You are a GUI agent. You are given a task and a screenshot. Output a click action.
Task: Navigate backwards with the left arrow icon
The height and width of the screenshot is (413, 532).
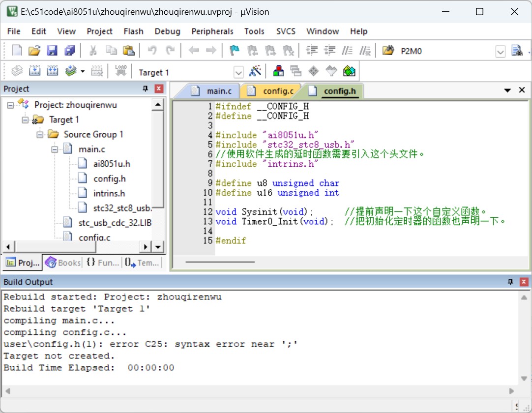tap(194, 51)
